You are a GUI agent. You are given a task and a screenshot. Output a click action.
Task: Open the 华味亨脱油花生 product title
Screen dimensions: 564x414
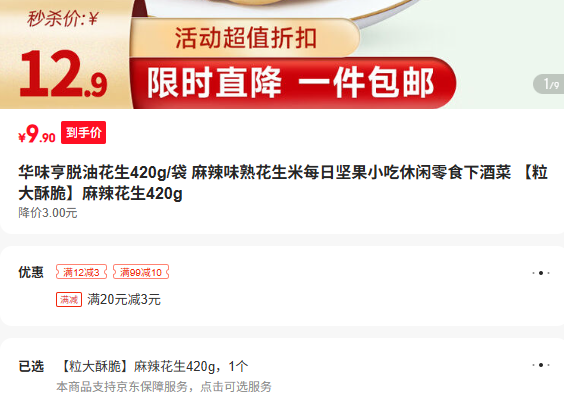click(283, 183)
